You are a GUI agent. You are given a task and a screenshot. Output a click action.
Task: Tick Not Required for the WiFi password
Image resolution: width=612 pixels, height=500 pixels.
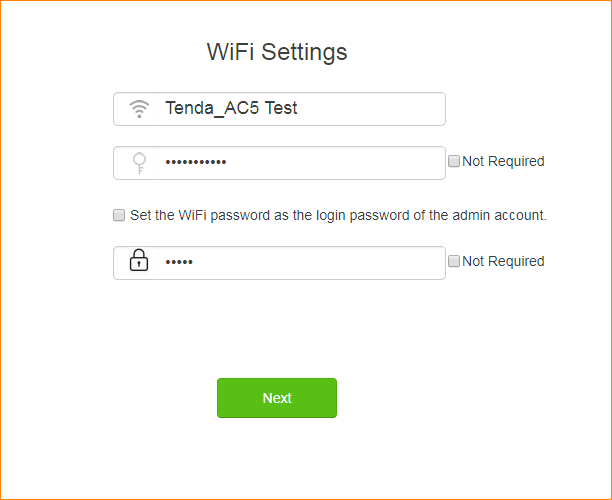pyautogui.click(x=454, y=161)
